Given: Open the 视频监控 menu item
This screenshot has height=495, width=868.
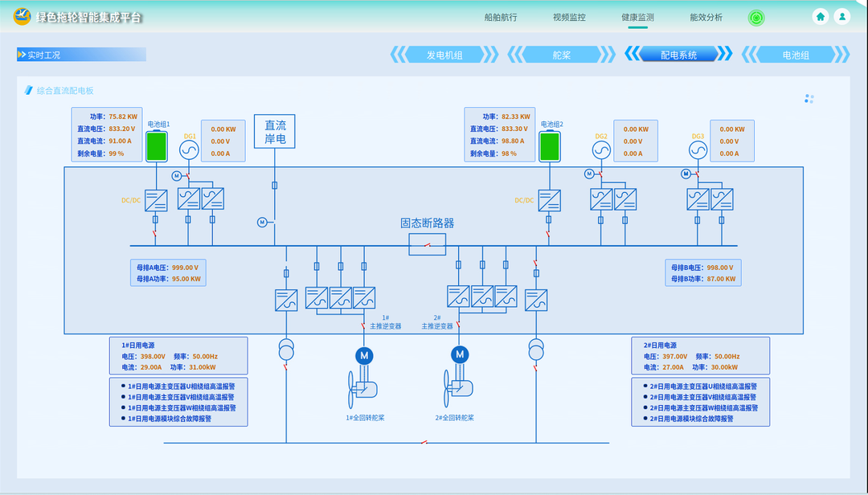Looking at the screenshot, I should [x=569, y=17].
